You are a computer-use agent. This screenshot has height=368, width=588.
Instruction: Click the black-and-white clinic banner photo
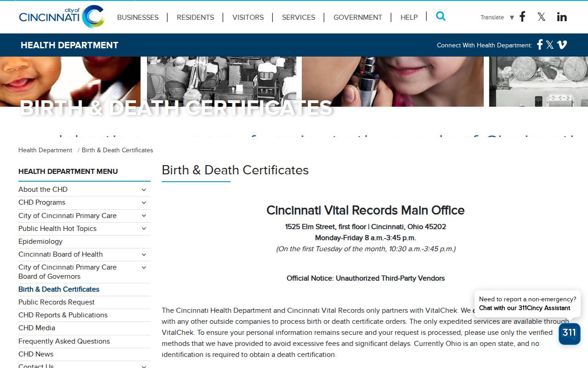(x=221, y=81)
